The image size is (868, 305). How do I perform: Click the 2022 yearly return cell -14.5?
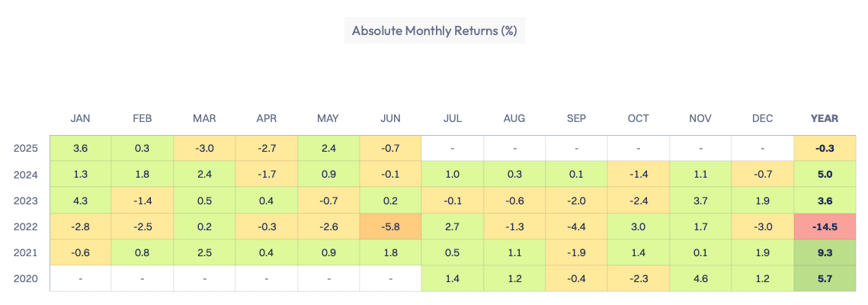pyautogui.click(x=825, y=226)
